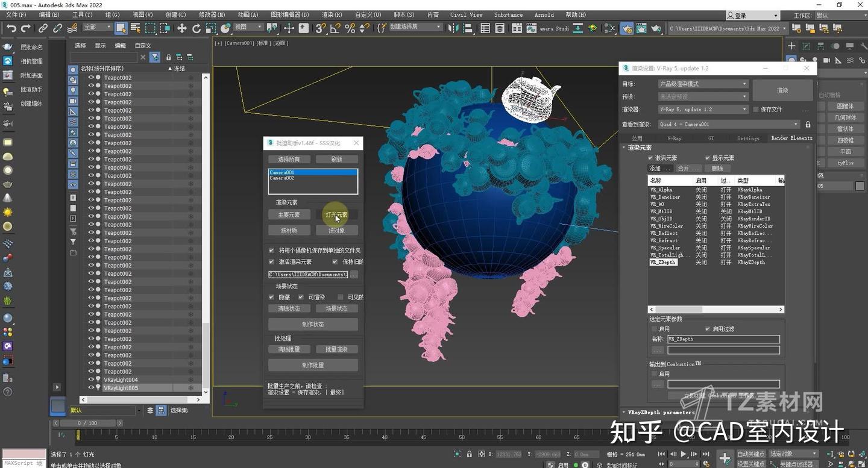Click 添加 to add a render element
Image resolution: width=868 pixels, height=468 pixels.
tap(659, 168)
